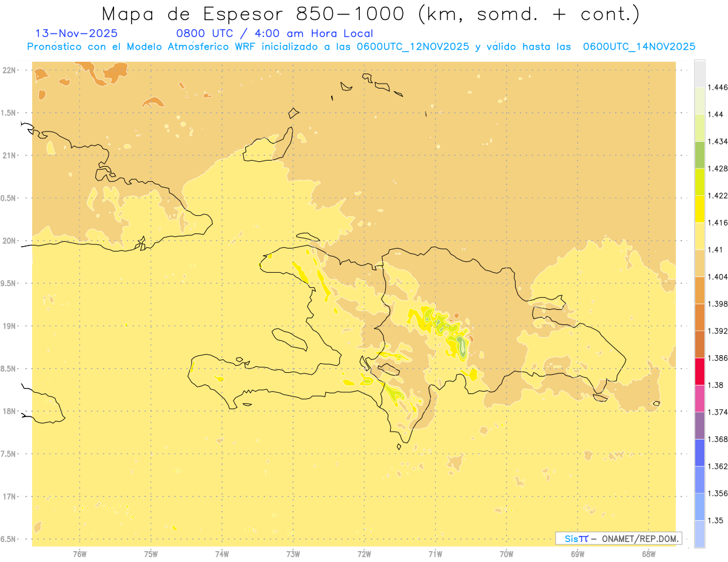Click the '70W' longitude axis label
This screenshot has height=562, width=728.
507,554
